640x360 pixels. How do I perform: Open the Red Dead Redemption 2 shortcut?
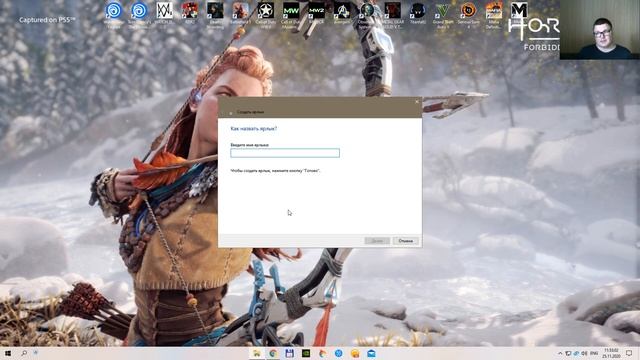coord(189,13)
